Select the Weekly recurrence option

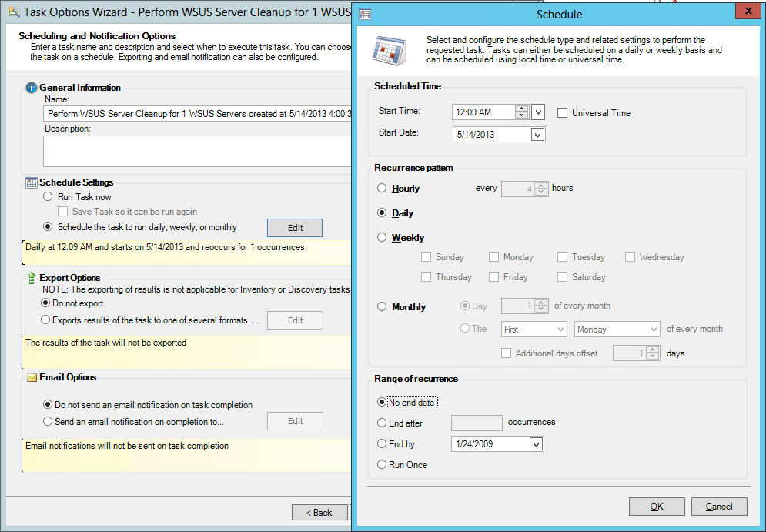382,237
